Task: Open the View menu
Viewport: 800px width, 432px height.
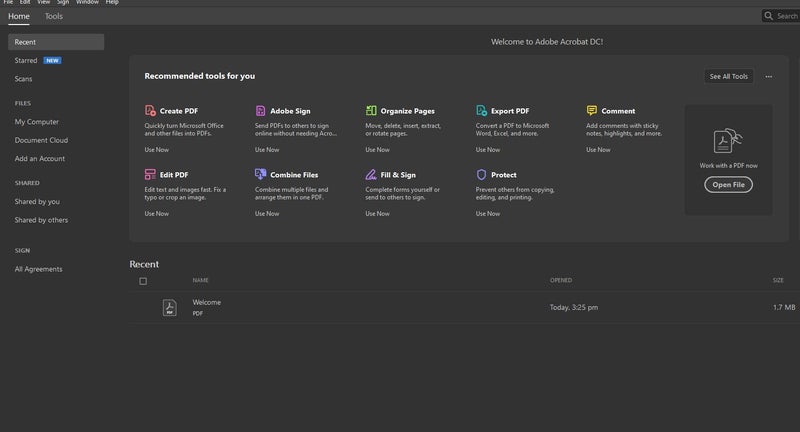Action: tap(43, 3)
